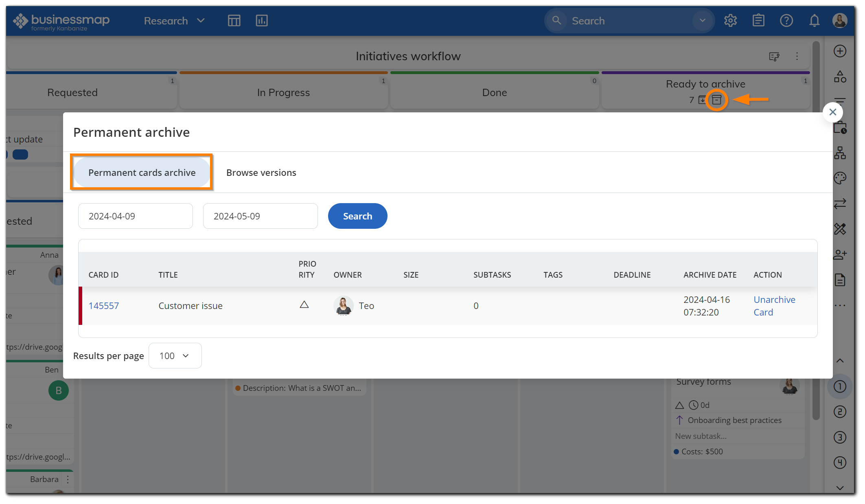Click the Unarchive Card link

(x=774, y=305)
